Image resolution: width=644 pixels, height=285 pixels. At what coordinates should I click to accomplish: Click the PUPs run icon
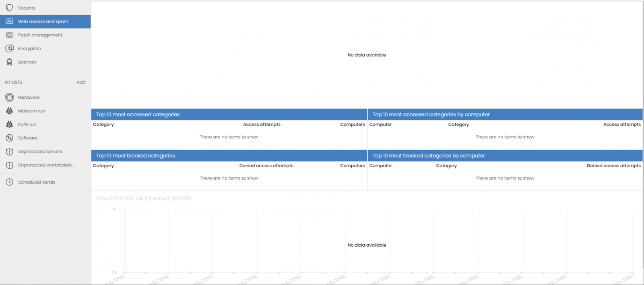tap(9, 125)
